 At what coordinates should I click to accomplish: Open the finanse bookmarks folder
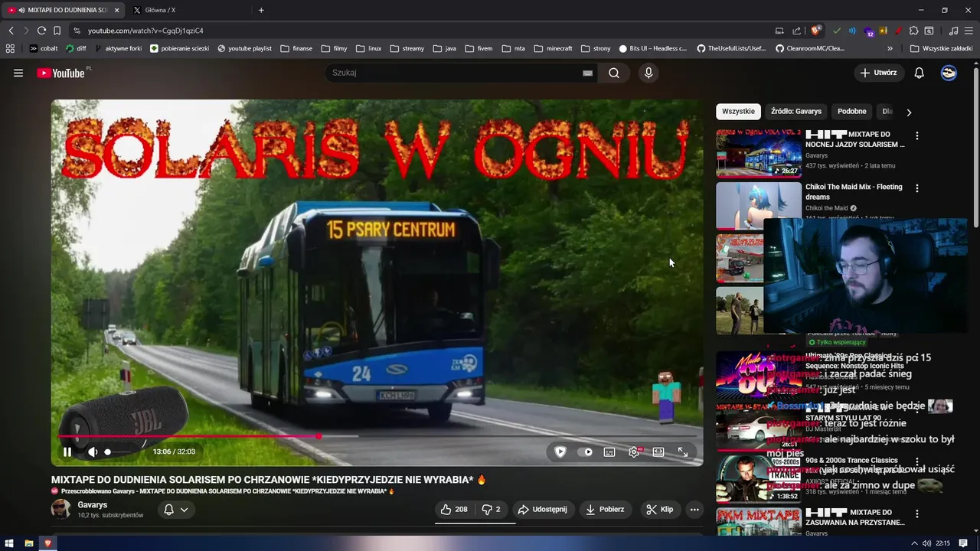pos(296,48)
